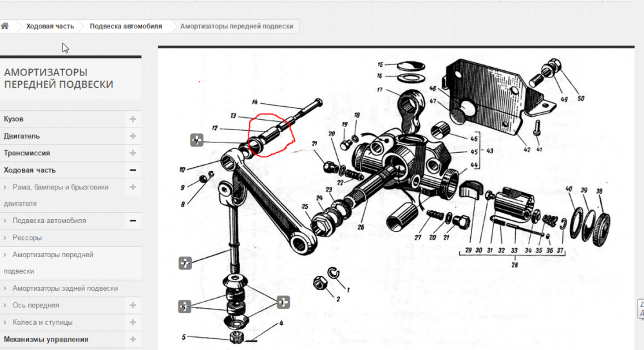Collapse the Ходовая часть section

pos(133,170)
